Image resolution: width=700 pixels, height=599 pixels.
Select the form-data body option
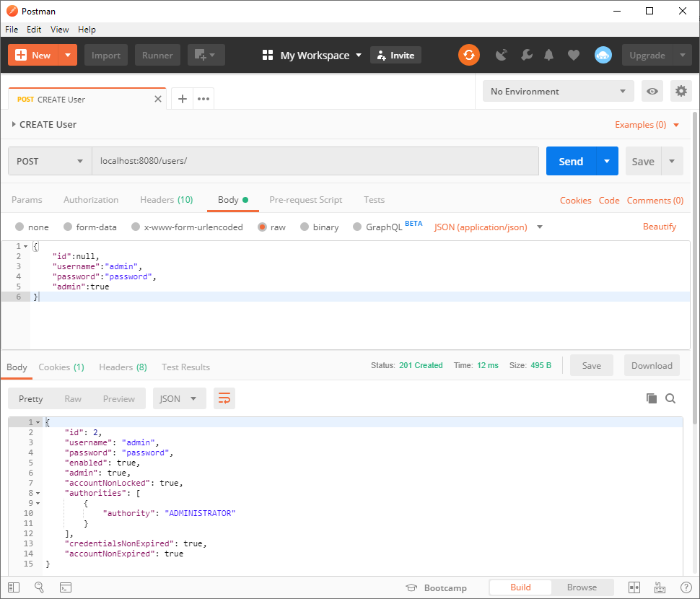pos(69,227)
